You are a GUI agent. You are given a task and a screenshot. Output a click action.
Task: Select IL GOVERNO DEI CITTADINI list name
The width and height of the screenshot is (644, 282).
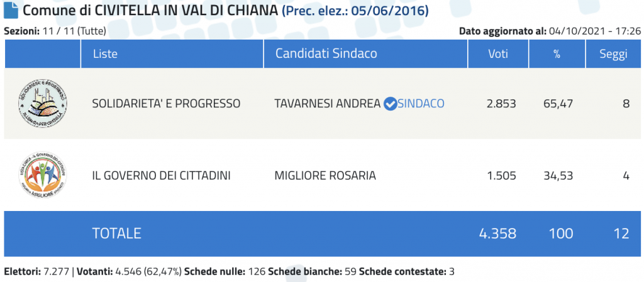click(x=162, y=176)
